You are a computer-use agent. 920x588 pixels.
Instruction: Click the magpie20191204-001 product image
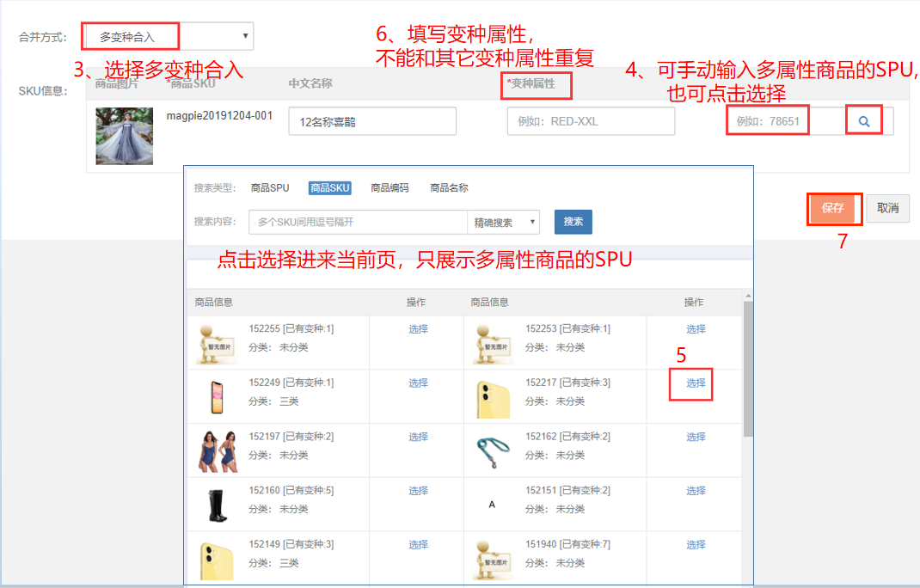[125, 136]
